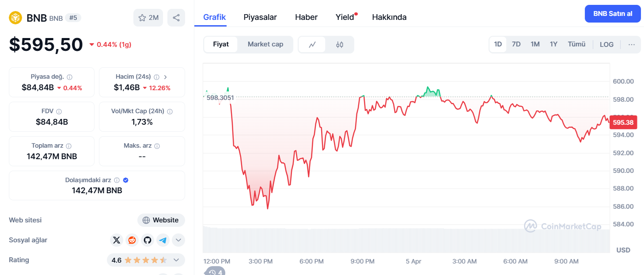Open chart options three-dot menu
Viewport: 644px width, 275px height.
click(632, 44)
